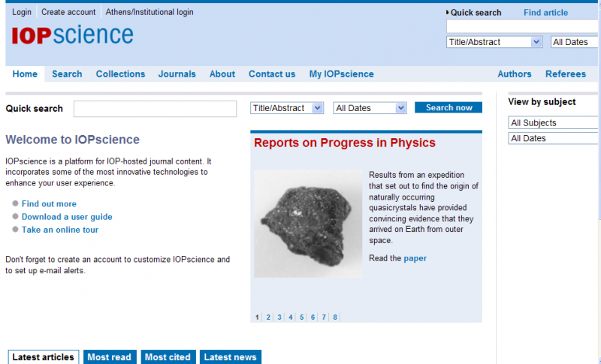Select slide 8 in the carousel pager
The image size is (601, 364).
click(335, 317)
